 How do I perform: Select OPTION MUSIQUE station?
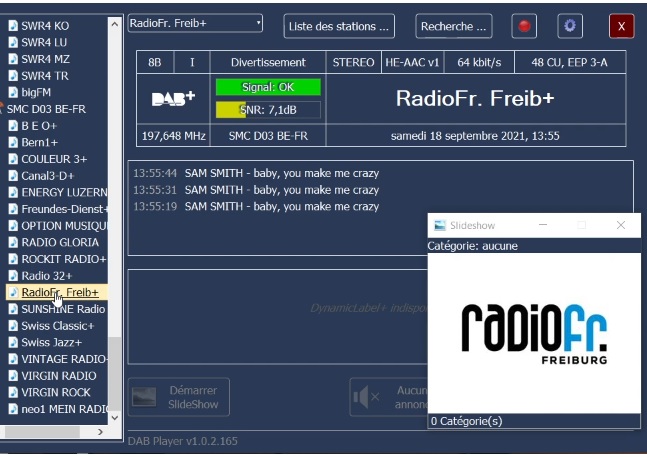pos(64,226)
